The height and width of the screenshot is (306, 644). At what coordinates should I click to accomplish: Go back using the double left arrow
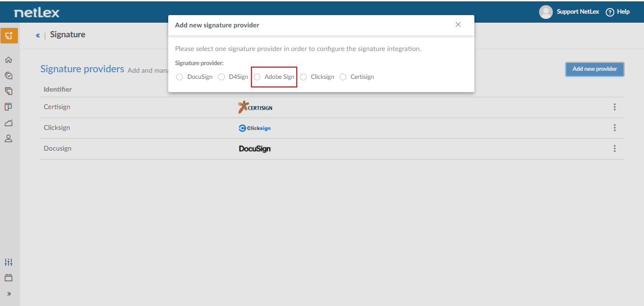38,35
